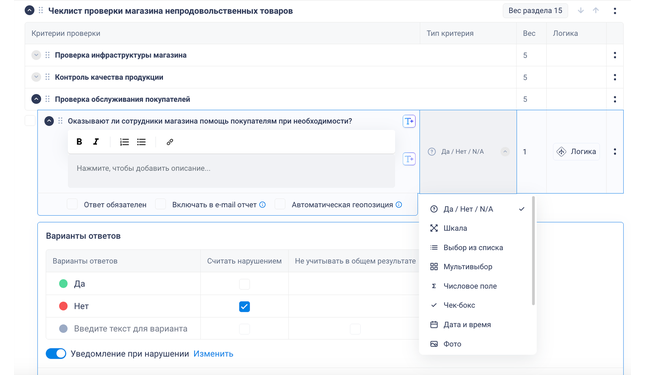Select Шкала criterion type
The image size is (646, 375).
click(476, 228)
